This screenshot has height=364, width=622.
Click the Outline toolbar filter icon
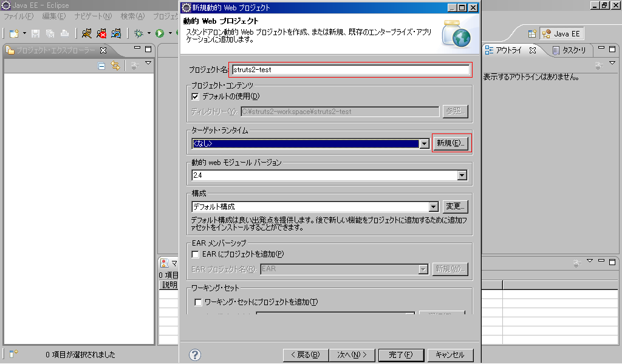tap(598, 66)
